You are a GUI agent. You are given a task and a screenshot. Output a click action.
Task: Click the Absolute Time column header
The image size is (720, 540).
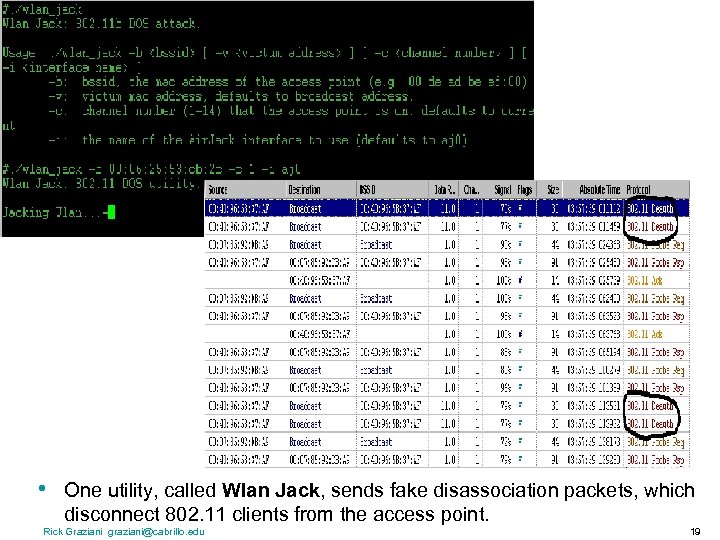(x=599, y=189)
